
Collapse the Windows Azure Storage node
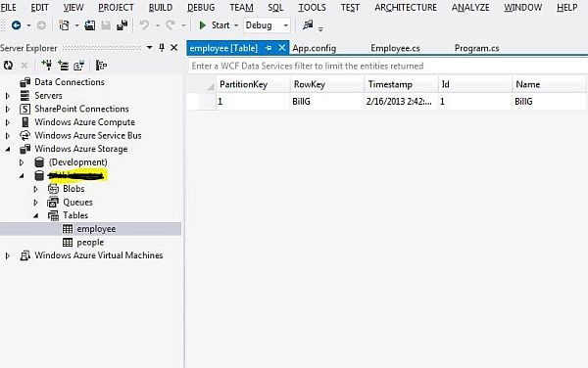click(8, 149)
